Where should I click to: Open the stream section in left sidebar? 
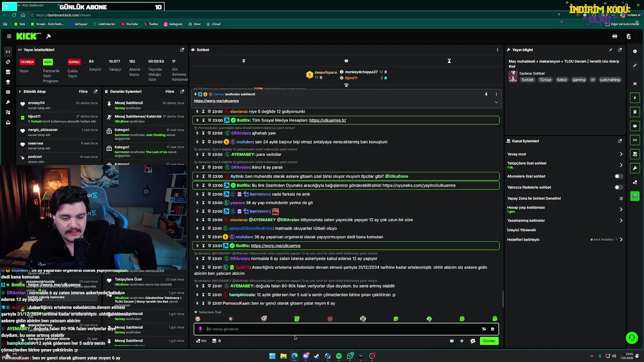click(8, 52)
